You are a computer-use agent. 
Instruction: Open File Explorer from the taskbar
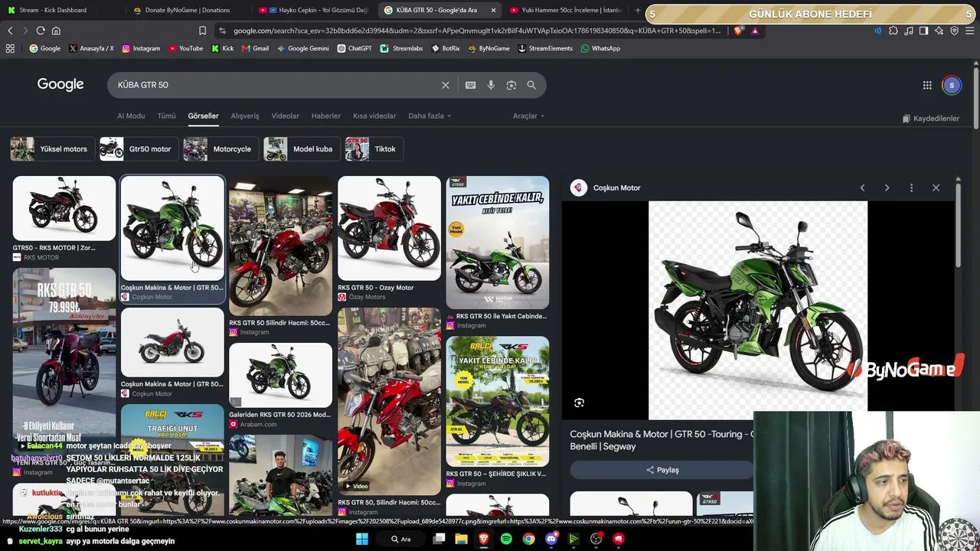point(461,540)
